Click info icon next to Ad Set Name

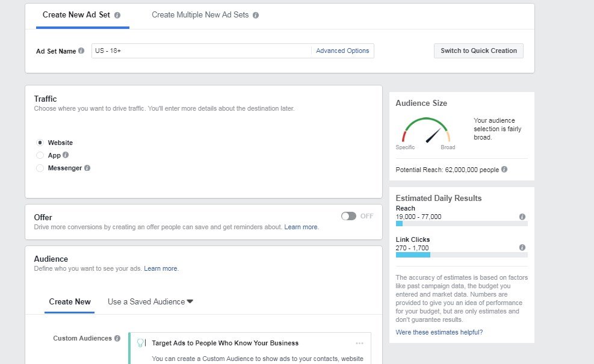click(81, 51)
